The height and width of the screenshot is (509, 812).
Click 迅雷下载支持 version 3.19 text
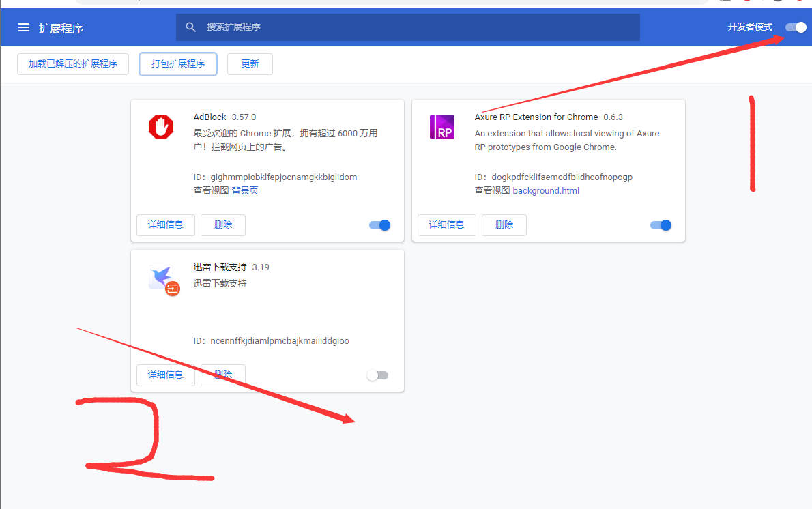point(261,267)
